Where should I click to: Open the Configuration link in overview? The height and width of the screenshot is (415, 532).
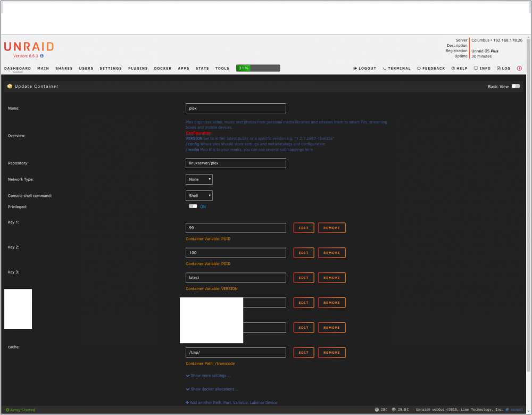(x=198, y=133)
